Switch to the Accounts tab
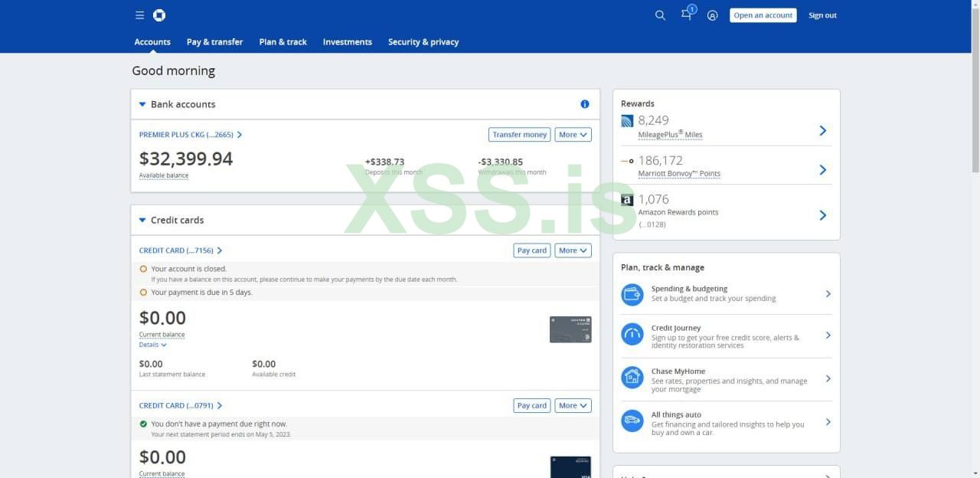 click(152, 42)
